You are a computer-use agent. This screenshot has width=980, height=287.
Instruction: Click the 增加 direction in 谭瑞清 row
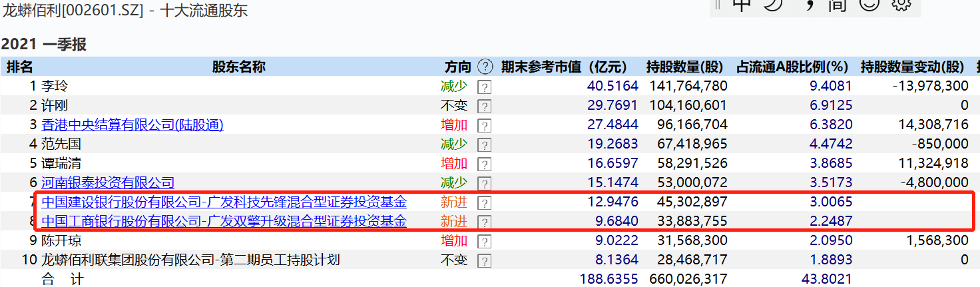[454, 163]
